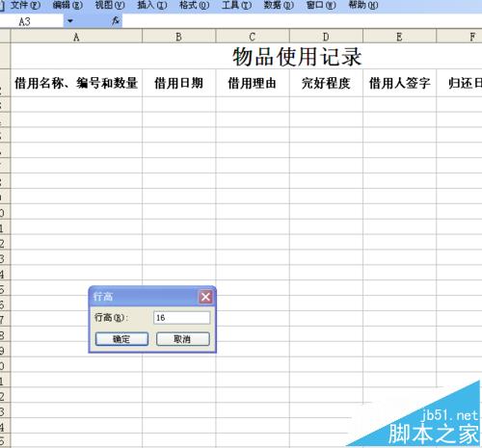Open the 帮助 menu
Screen dimensions: 482x448
point(363,5)
